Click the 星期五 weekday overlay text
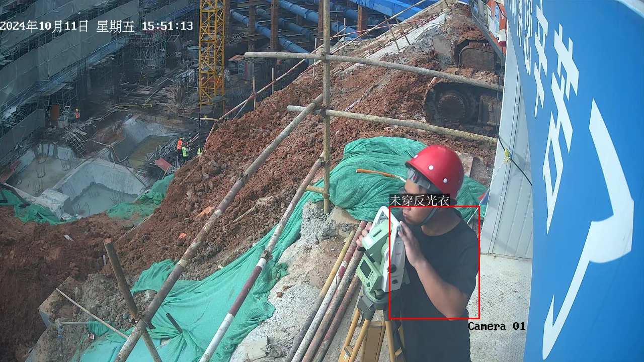This screenshot has width=644, height=362. click(115, 26)
